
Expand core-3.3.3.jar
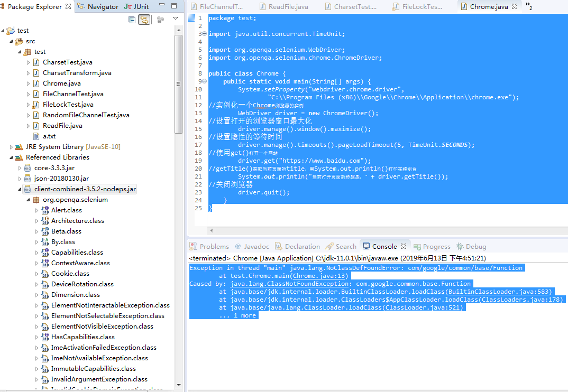pos(20,168)
